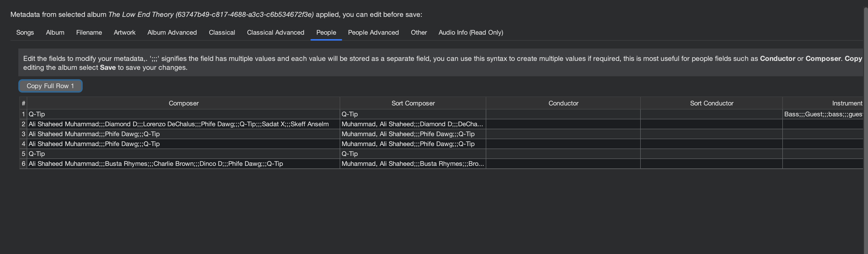
Task: Click the Instrument column header
Action: click(822, 103)
